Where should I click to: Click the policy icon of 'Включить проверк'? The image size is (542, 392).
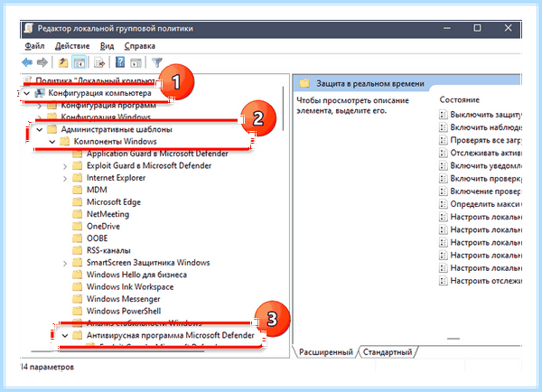pyautogui.click(x=443, y=178)
